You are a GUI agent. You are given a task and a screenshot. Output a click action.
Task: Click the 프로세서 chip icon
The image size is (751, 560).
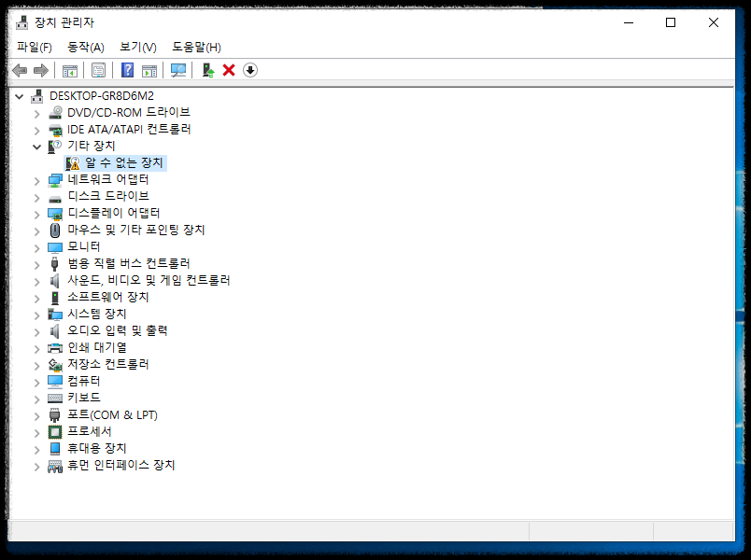[55, 432]
